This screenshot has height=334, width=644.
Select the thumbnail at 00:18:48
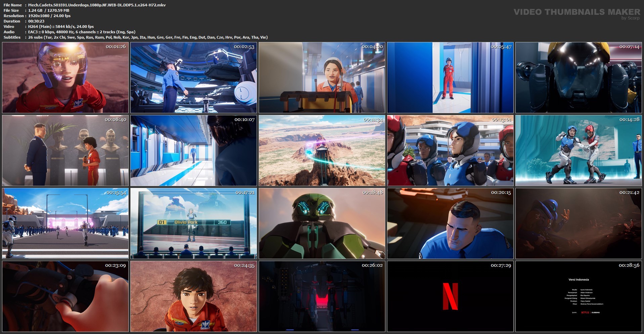coord(322,223)
